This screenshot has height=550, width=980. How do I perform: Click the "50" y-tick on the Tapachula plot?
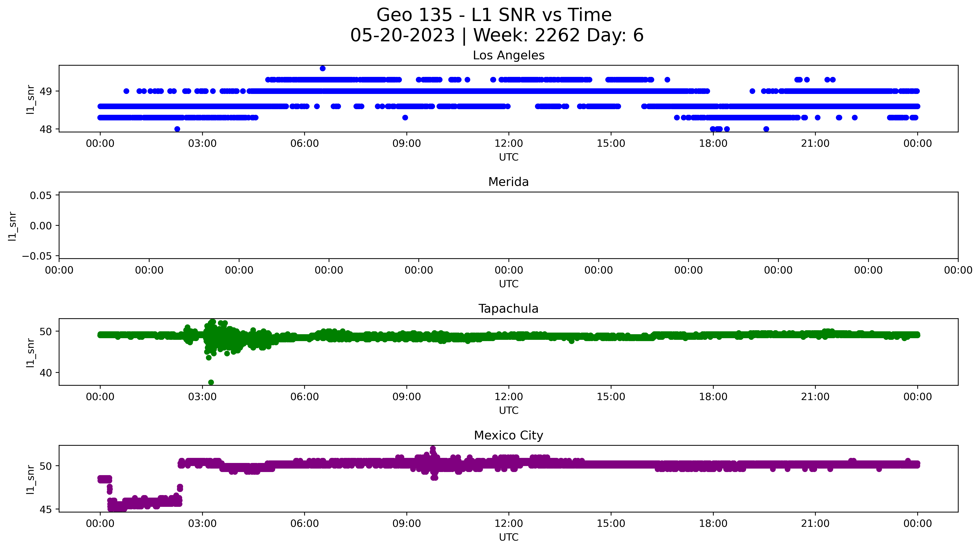click(x=46, y=331)
